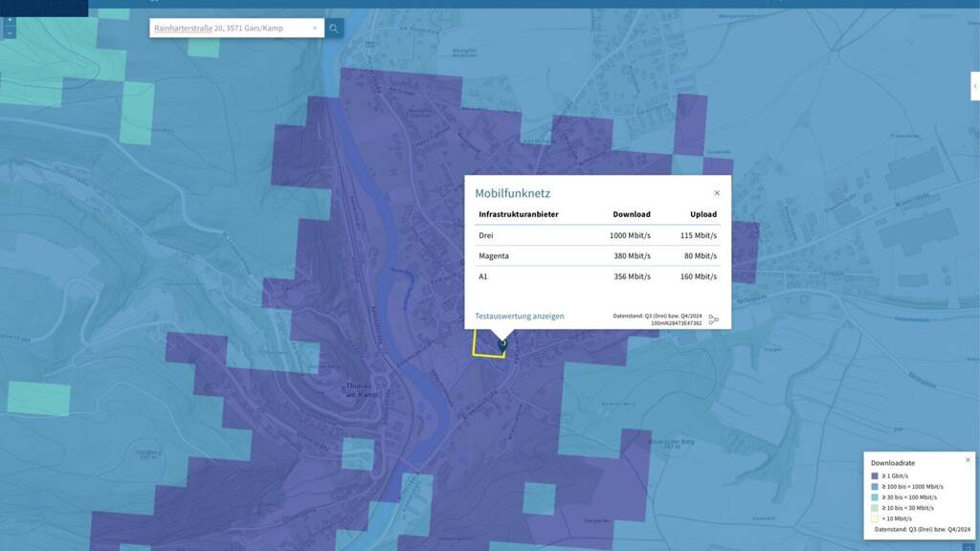This screenshot has width=980, height=551.
Task: Expand the collapsed right side panel
Action: 974,86
